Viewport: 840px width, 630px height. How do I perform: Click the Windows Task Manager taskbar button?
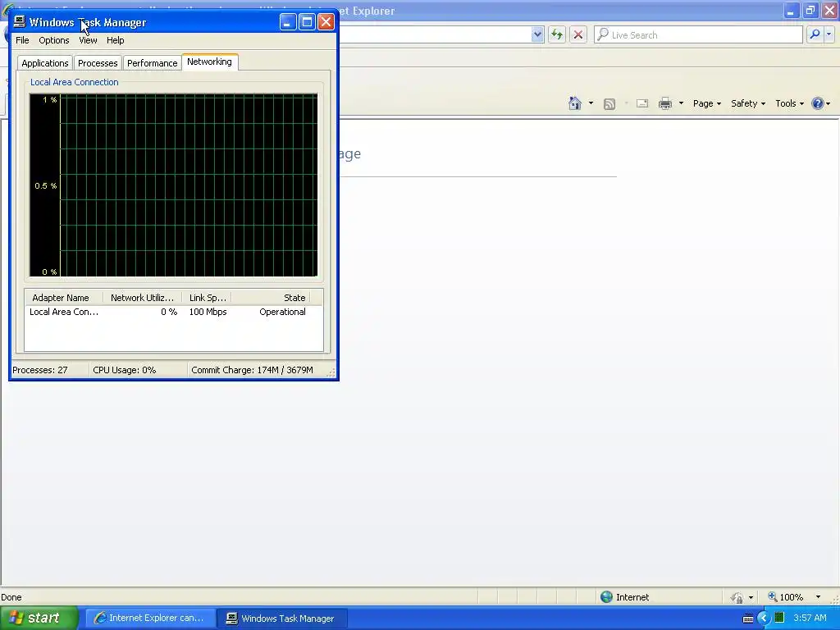[x=282, y=619]
